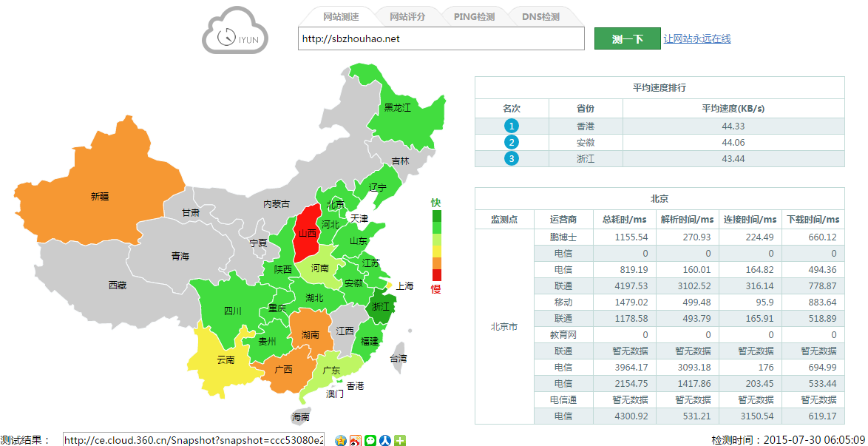Click the blue Renren share icon

[384, 440]
